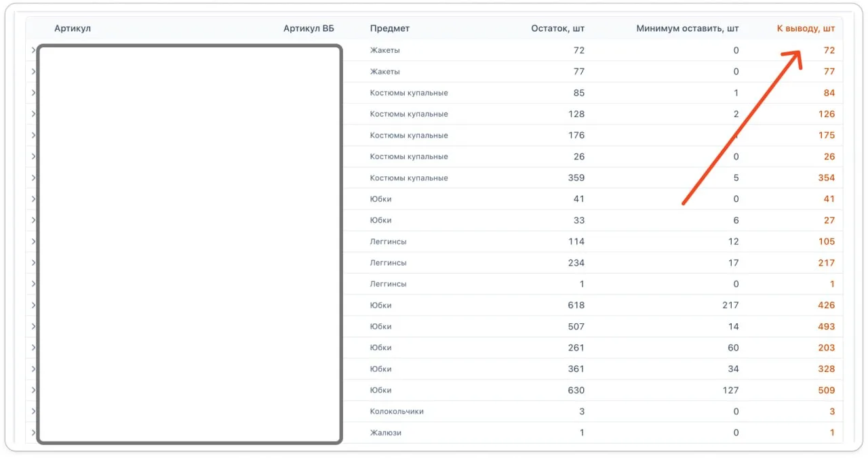Expand Костюмы купальные row with остаток 359

coord(33,178)
